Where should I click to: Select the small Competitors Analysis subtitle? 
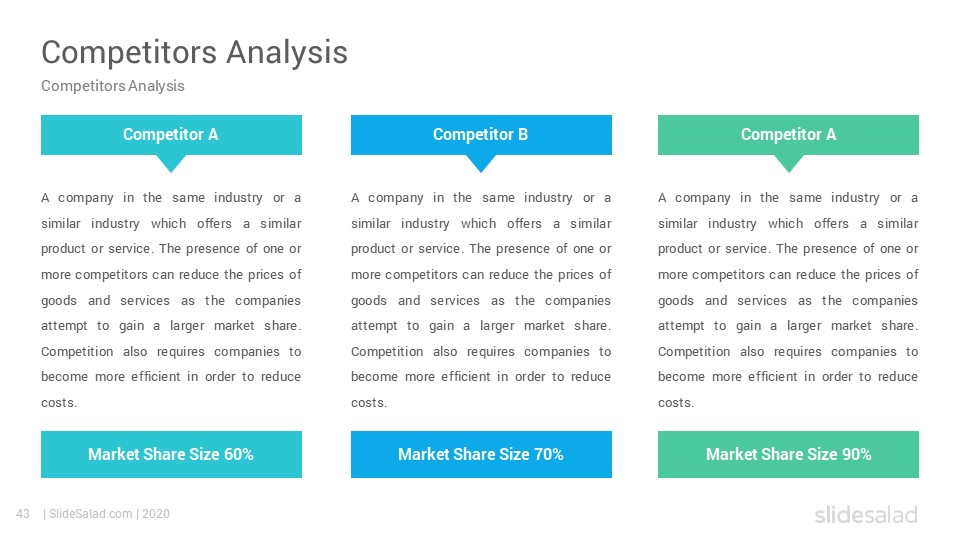(x=113, y=86)
